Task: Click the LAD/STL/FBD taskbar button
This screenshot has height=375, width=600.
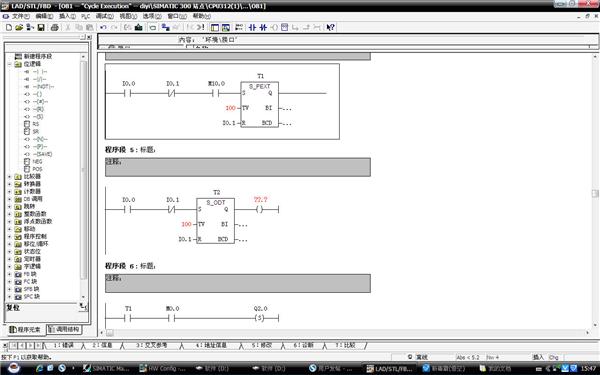Action: point(391,368)
